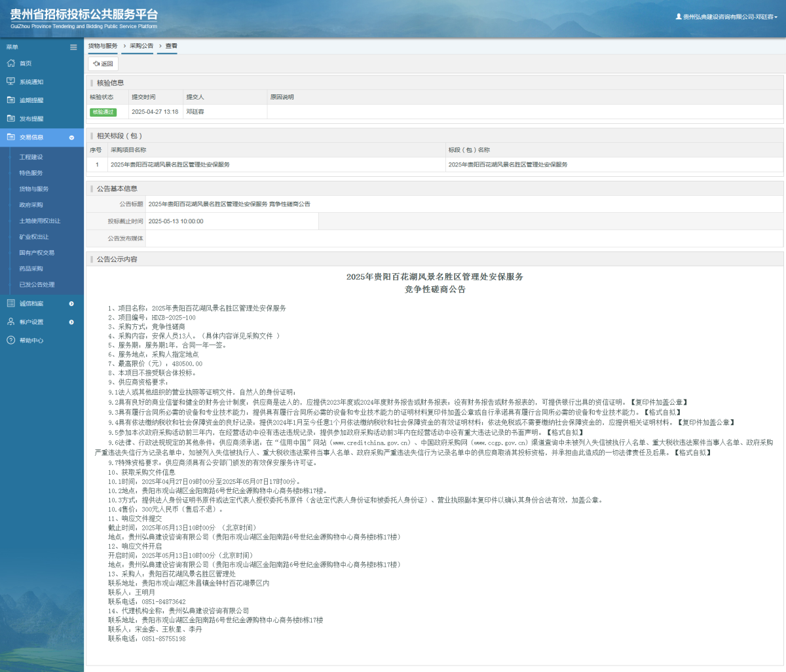The width and height of the screenshot is (786, 672).
Task: Open 政府采购 submenu item
Action: pyautogui.click(x=31, y=205)
